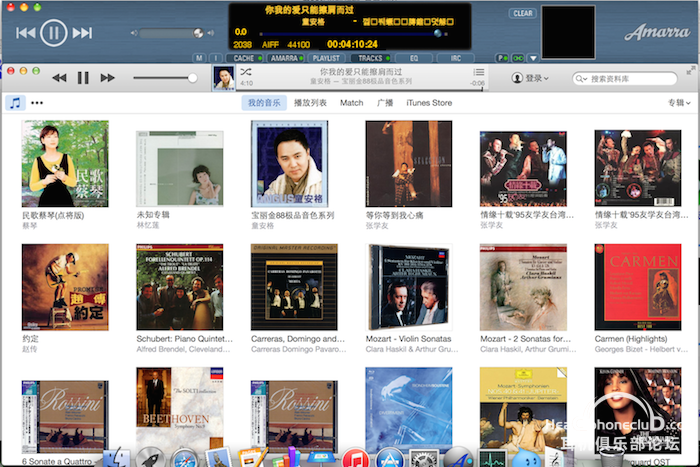
Task: Click the now-playing album thumbnail in iTunes
Action: click(224, 78)
